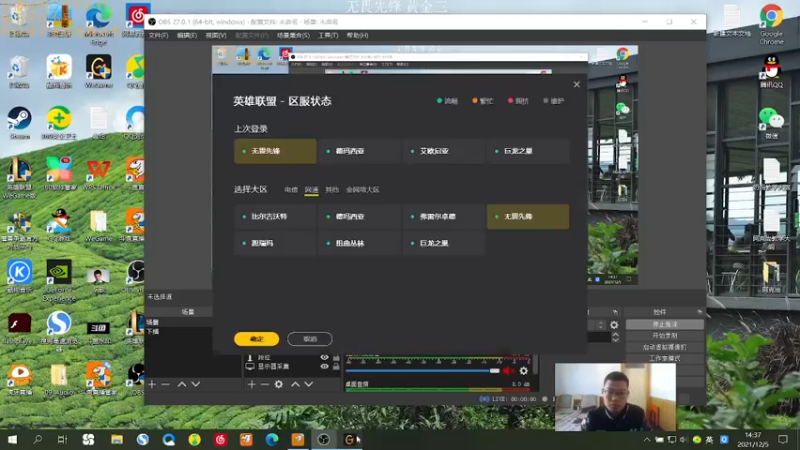Choose the 比尔吉沃特 server
Viewport: 800px width, 450px height.
pyautogui.click(x=275, y=216)
